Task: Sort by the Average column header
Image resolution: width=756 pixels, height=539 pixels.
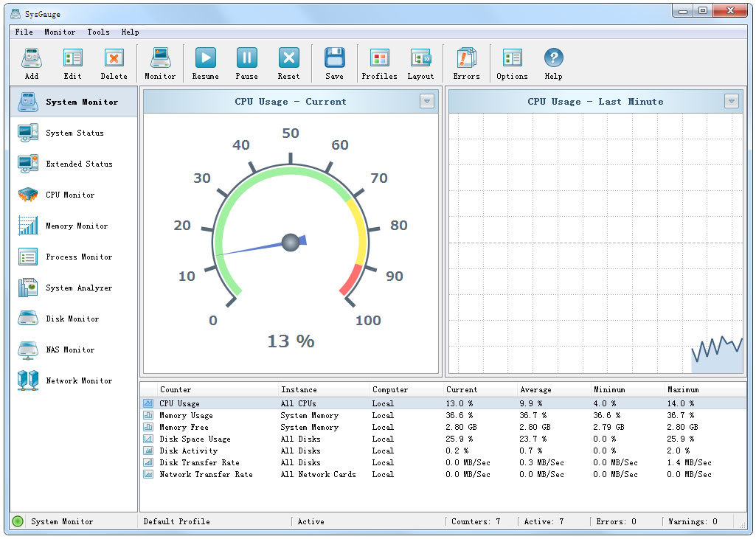Action: [535, 389]
